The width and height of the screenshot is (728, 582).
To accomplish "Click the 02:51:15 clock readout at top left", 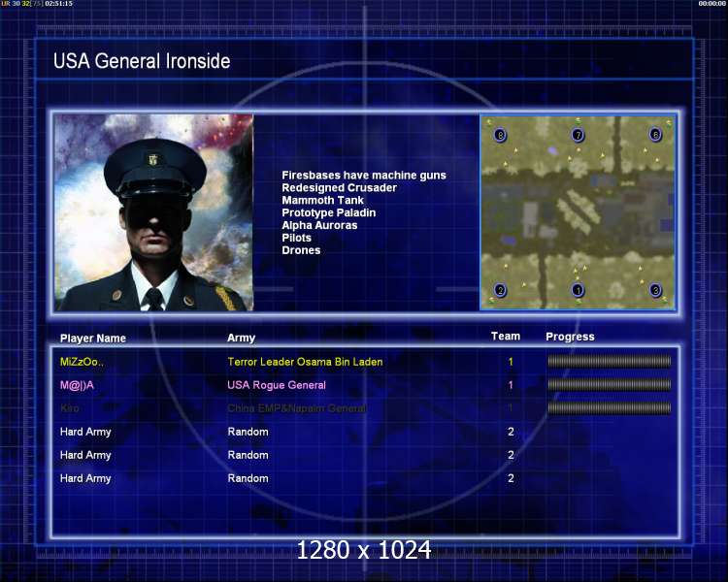I will [x=58, y=3].
